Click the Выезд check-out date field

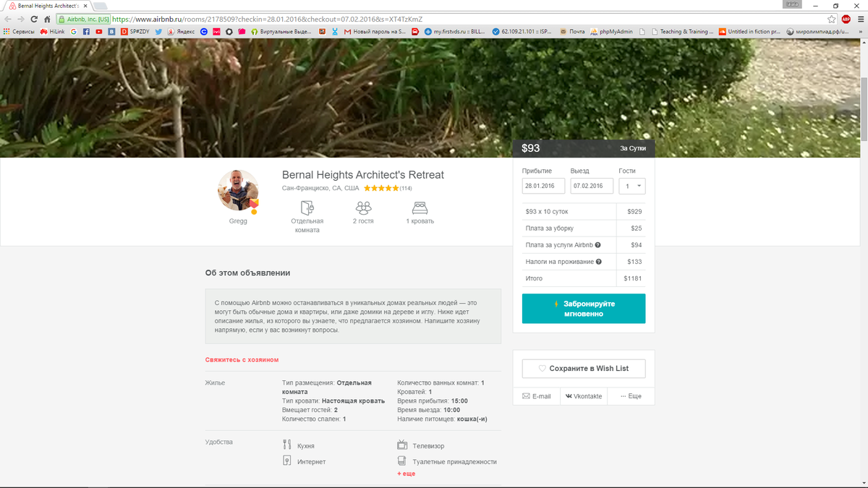[x=592, y=186]
